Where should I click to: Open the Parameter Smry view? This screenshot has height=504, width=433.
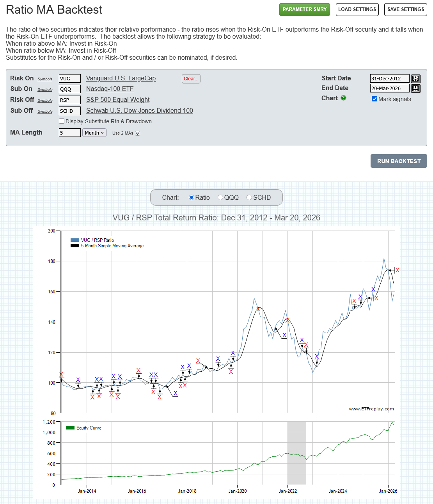(304, 9)
